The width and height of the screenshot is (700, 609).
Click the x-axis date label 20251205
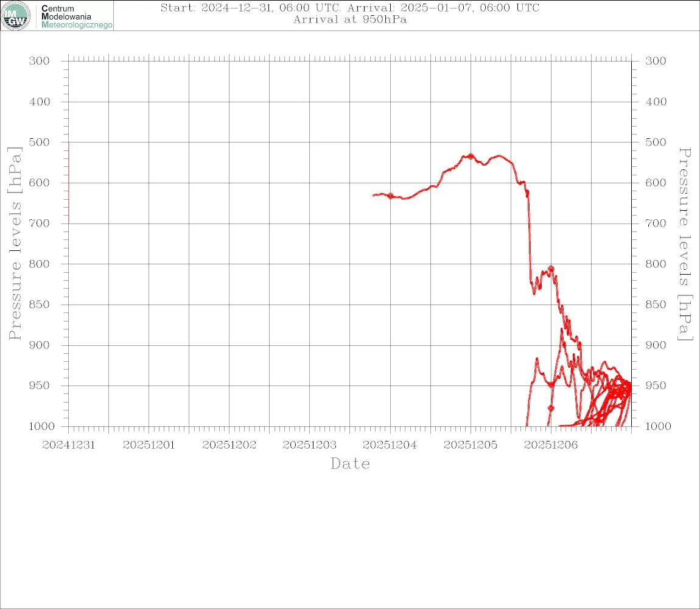click(x=471, y=445)
